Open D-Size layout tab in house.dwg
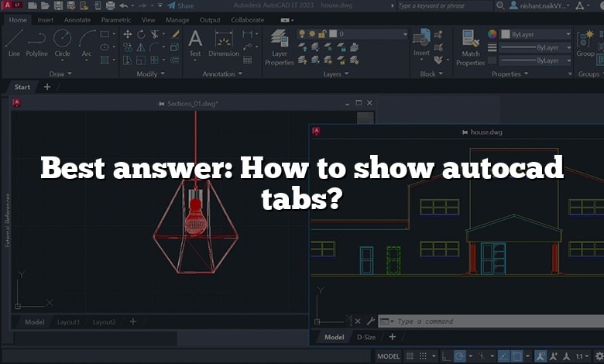The height and width of the screenshot is (364, 604). (x=366, y=337)
